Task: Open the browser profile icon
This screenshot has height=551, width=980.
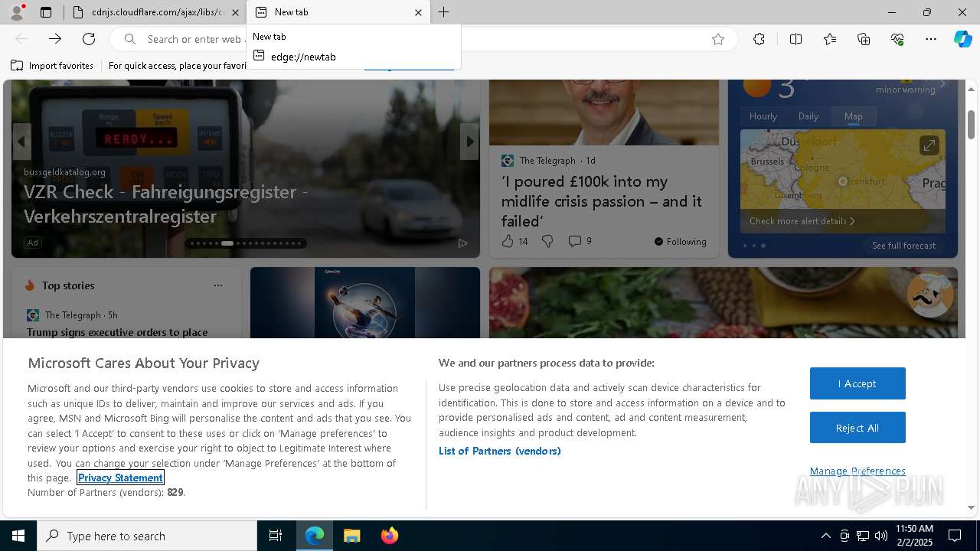Action: tap(16, 11)
